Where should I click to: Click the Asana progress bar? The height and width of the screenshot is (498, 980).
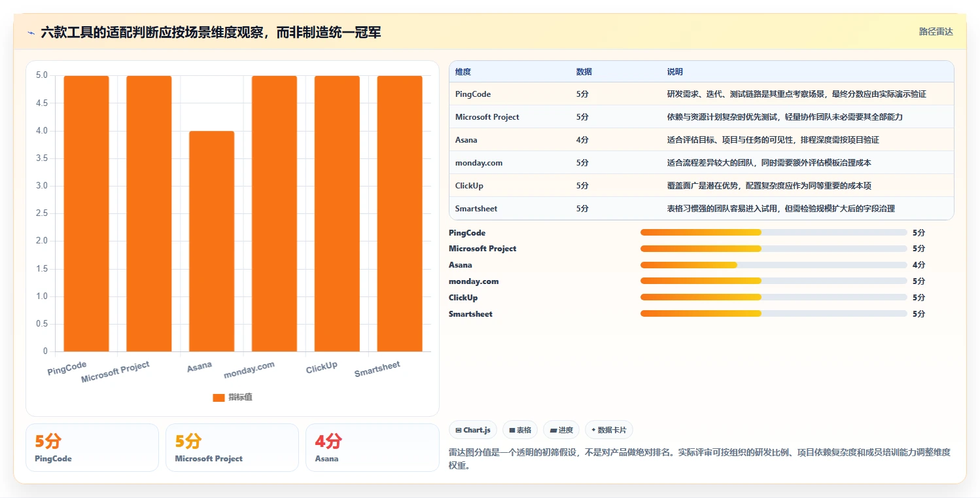[774, 265]
